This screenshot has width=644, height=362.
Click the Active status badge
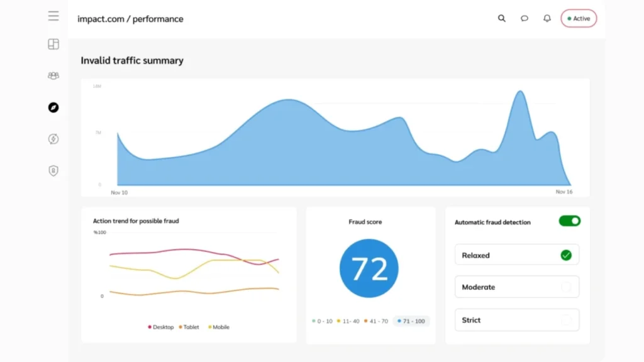pyautogui.click(x=578, y=18)
